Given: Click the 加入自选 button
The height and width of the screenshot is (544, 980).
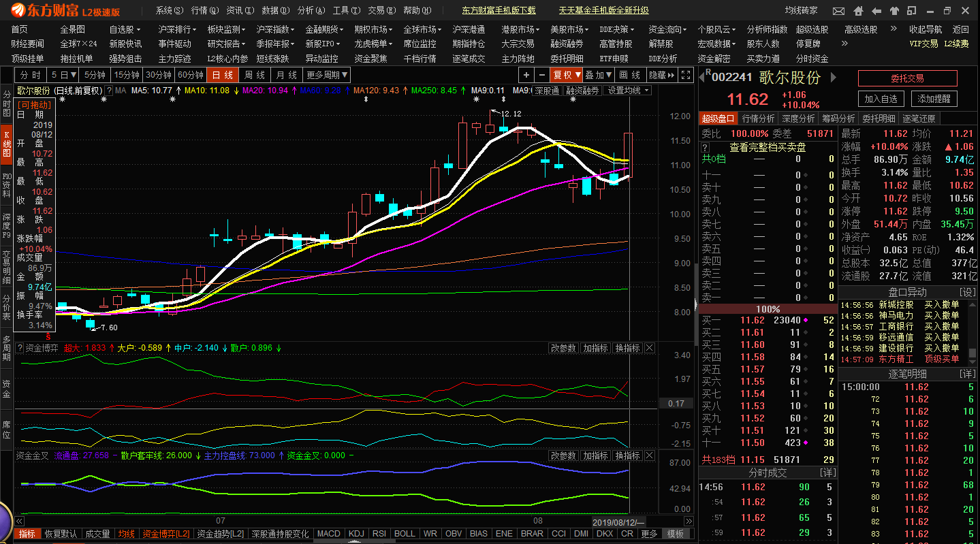Looking at the screenshot, I should 881,99.
